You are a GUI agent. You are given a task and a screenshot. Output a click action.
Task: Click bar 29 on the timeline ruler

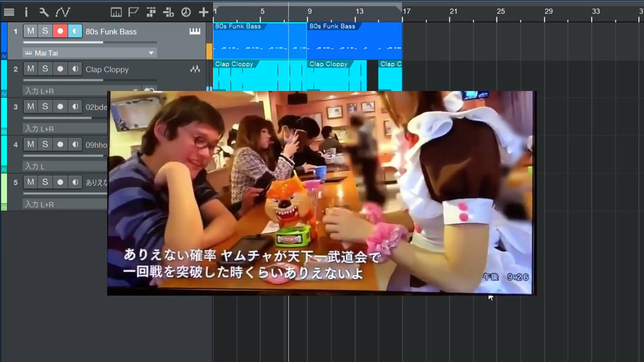click(x=548, y=11)
